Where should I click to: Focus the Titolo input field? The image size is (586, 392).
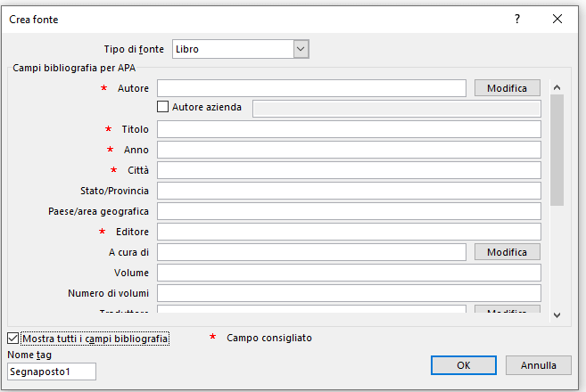349,129
